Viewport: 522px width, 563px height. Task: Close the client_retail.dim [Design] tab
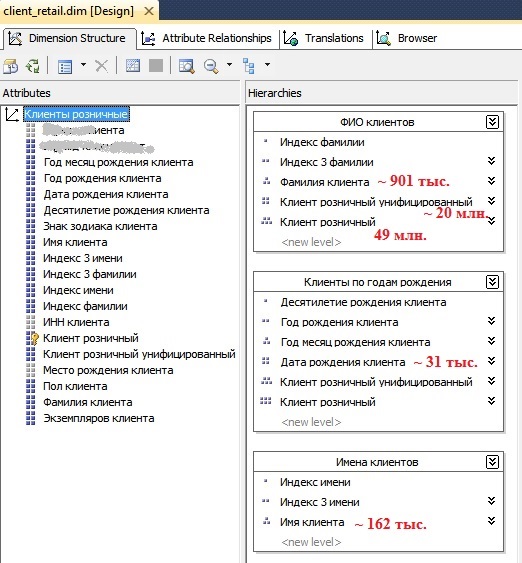pos(149,11)
